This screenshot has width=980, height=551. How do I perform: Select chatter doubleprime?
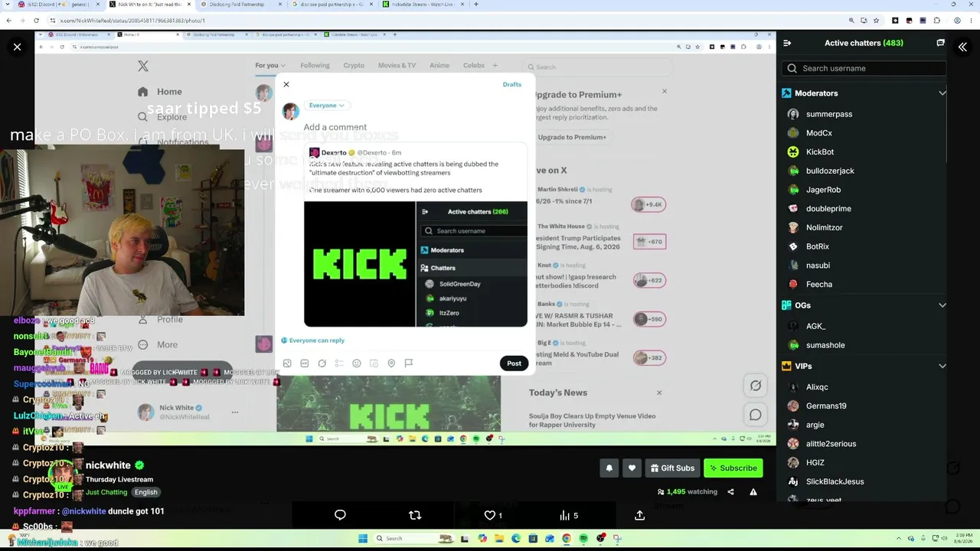point(828,209)
